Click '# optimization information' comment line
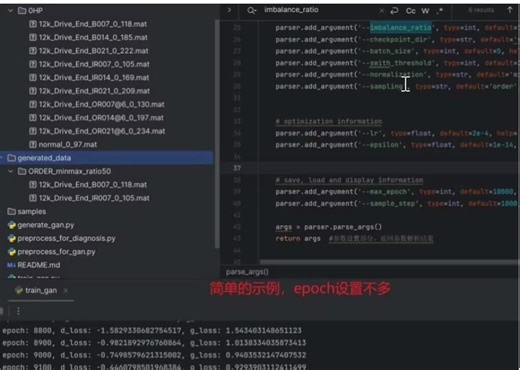This screenshot has height=370, width=520. (x=329, y=121)
